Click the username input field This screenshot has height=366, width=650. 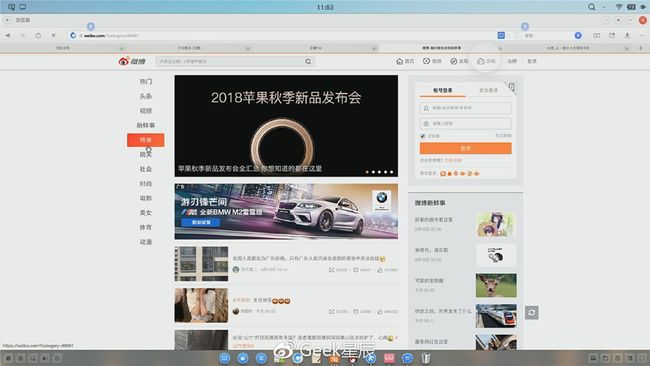(466, 108)
